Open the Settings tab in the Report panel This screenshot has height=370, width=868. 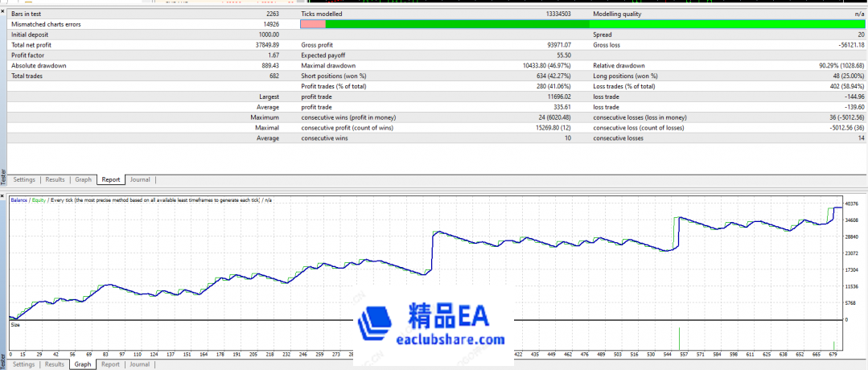tap(24, 179)
